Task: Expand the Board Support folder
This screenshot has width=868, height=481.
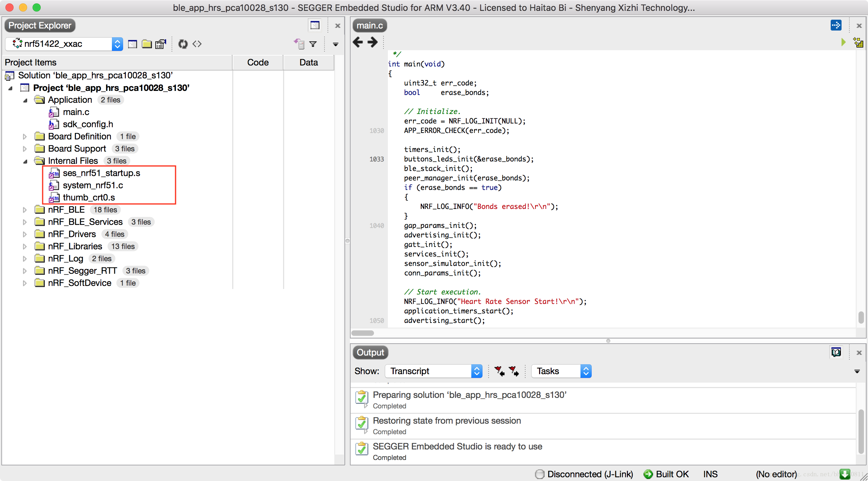Action: (x=25, y=149)
